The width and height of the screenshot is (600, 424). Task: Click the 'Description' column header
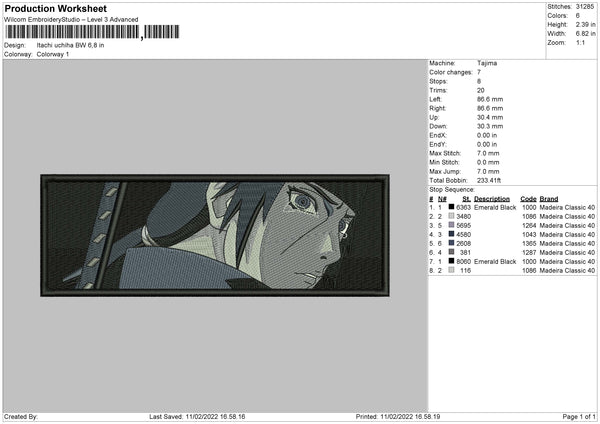pos(492,199)
